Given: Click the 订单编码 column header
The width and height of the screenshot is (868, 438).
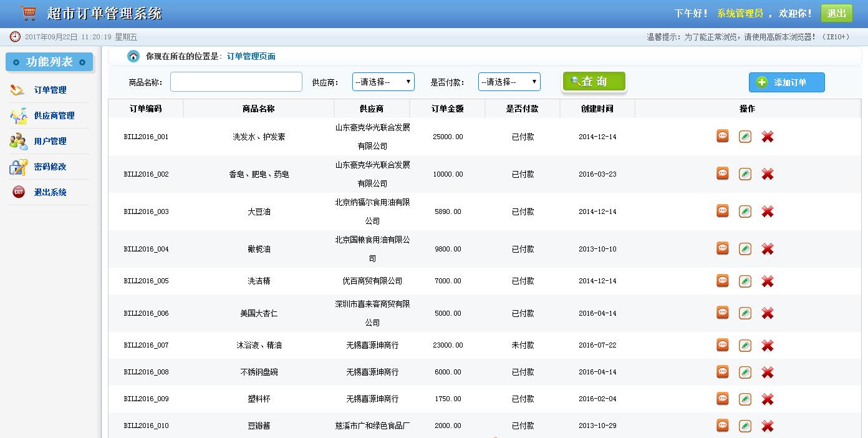Looking at the screenshot, I should point(146,109).
